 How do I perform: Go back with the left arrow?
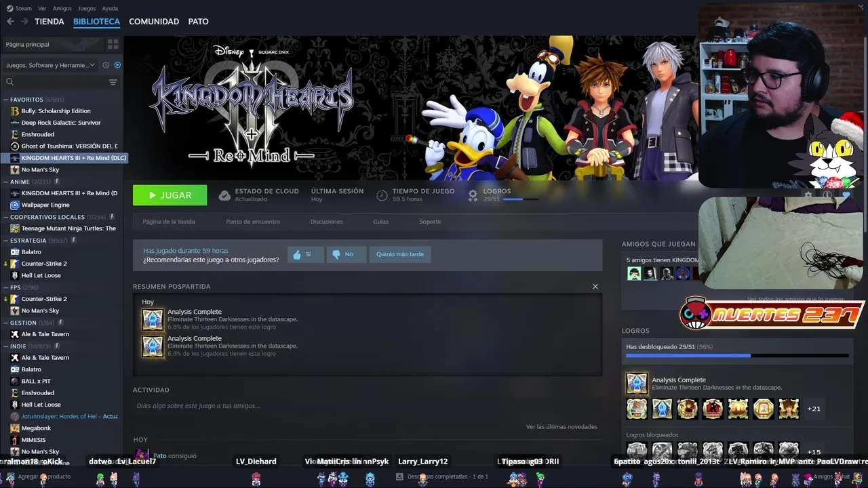pyautogui.click(x=10, y=22)
